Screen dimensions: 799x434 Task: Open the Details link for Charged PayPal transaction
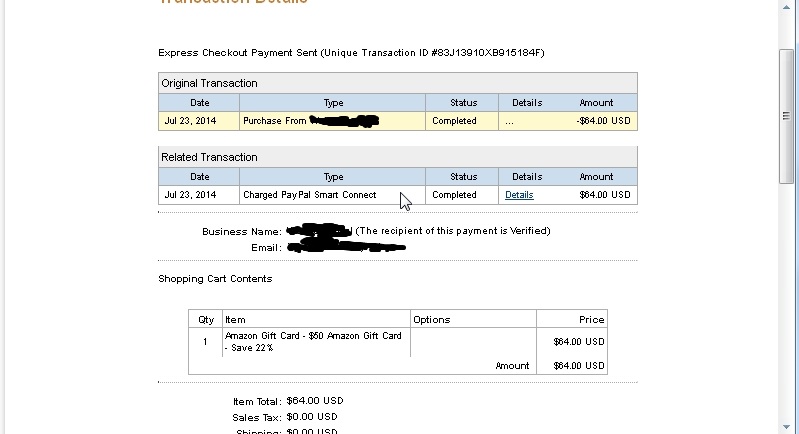tap(519, 195)
